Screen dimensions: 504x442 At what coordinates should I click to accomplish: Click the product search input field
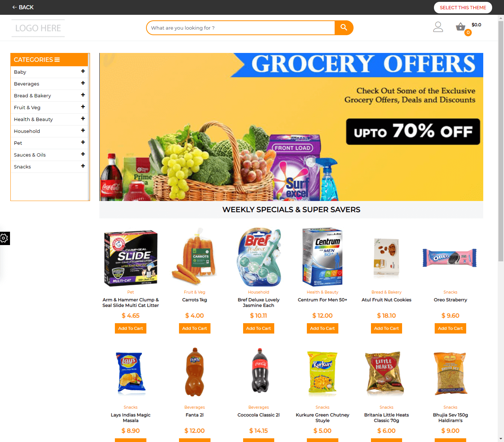point(241,28)
